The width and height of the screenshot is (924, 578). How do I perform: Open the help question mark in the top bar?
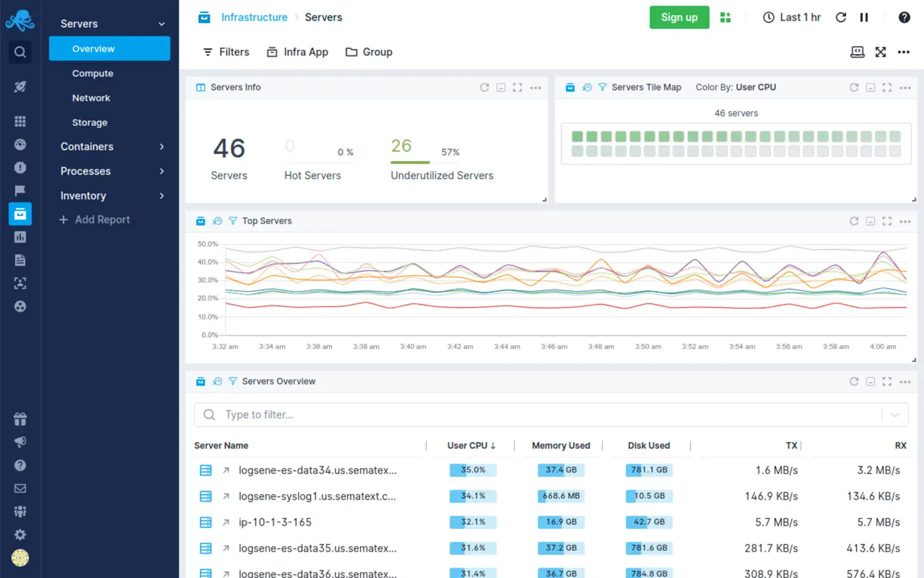click(904, 17)
